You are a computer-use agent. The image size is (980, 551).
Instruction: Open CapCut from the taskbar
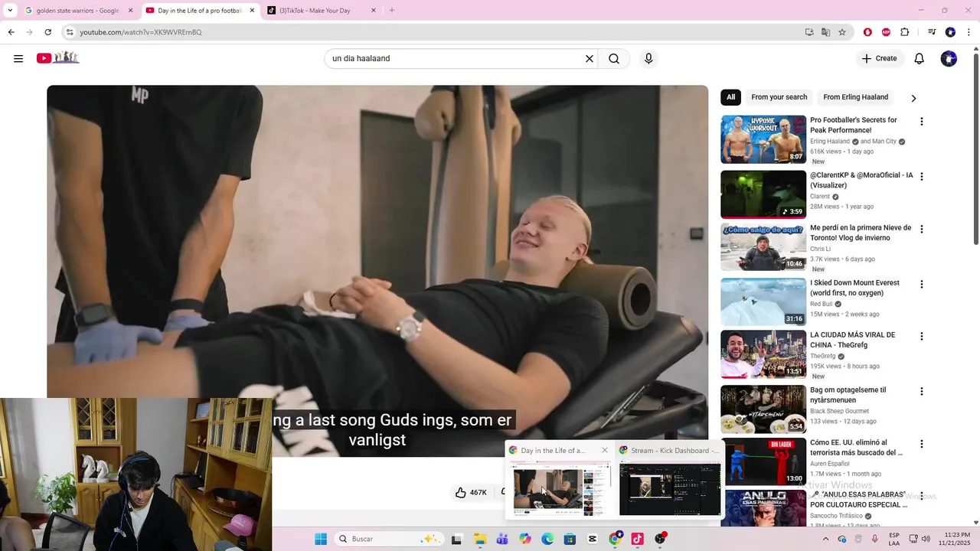point(592,539)
